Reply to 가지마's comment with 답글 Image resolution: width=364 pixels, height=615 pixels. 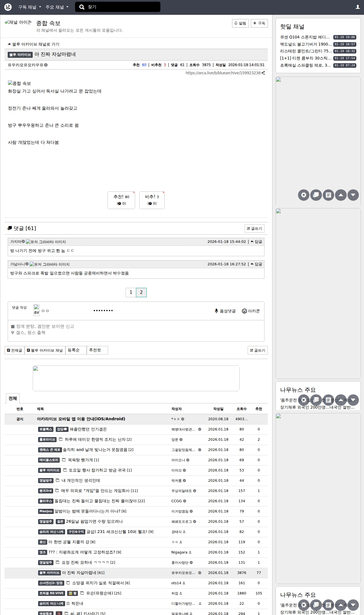[x=257, y=242]
